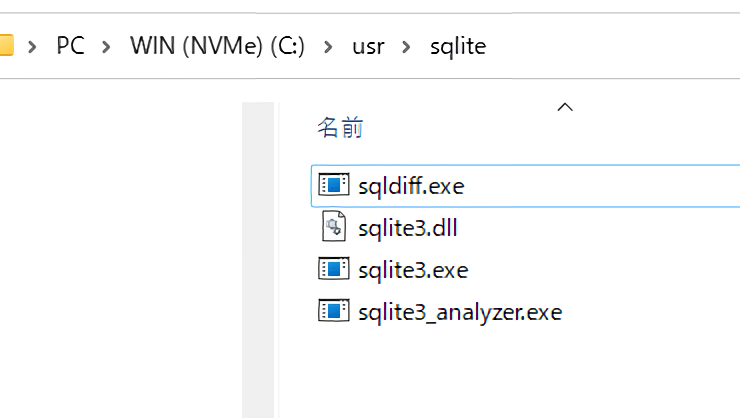Sort by the 名前 column header
740x418 pixels.
pos(340,128)
